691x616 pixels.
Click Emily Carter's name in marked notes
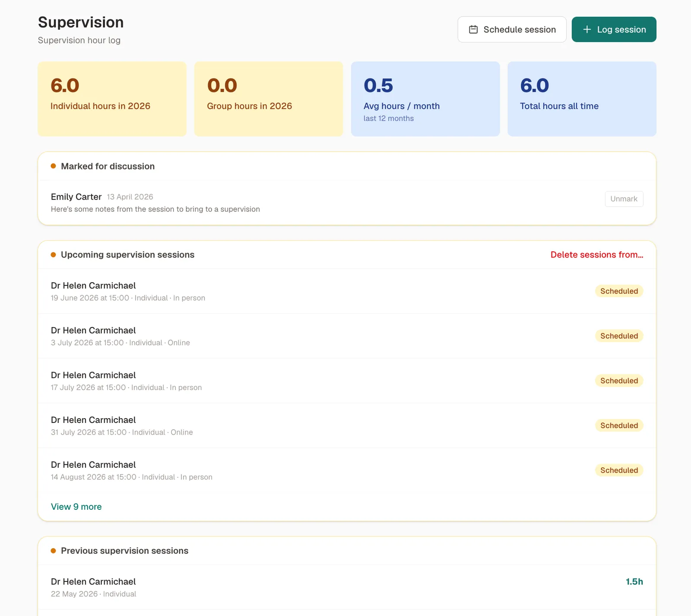(76, 197)
